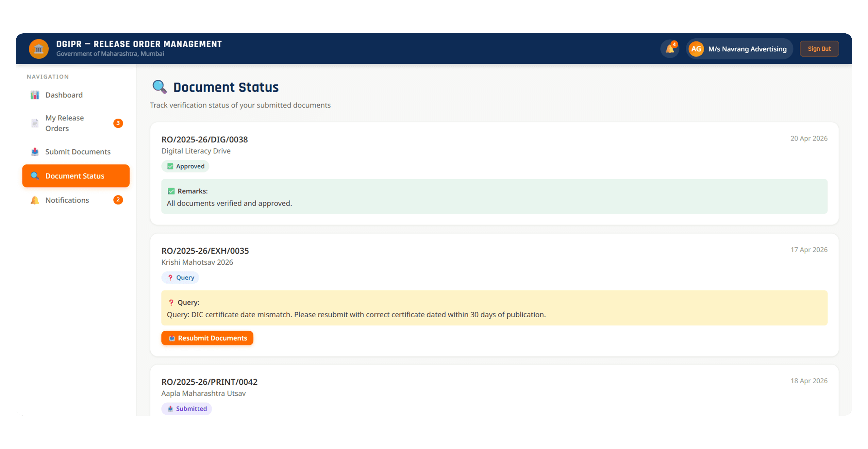Click release order RO/2025-26/EXH/0035
Viewport: 868px width, 449px height.
205,251
